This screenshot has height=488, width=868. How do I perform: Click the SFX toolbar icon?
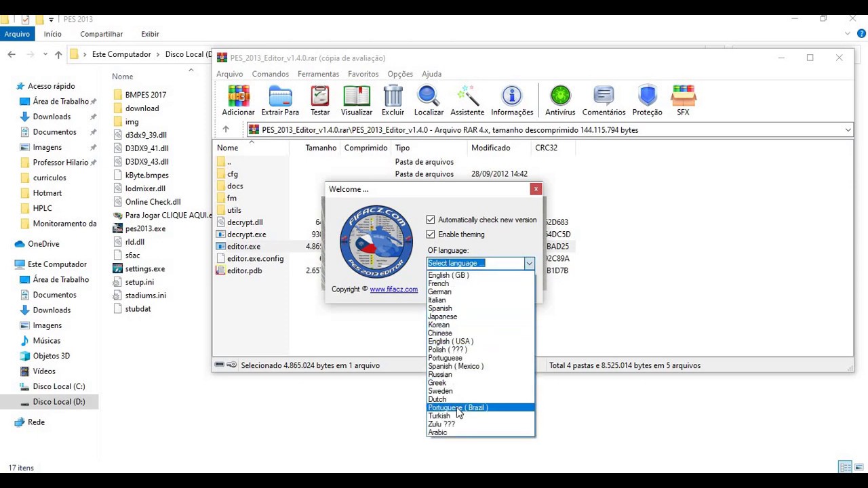(x=683, y=101)
